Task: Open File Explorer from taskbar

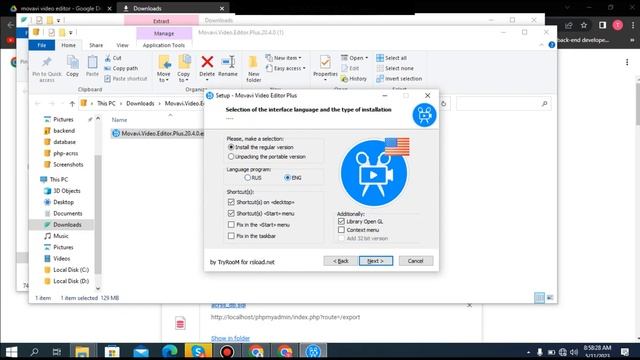Action: (x=82, y=351)
